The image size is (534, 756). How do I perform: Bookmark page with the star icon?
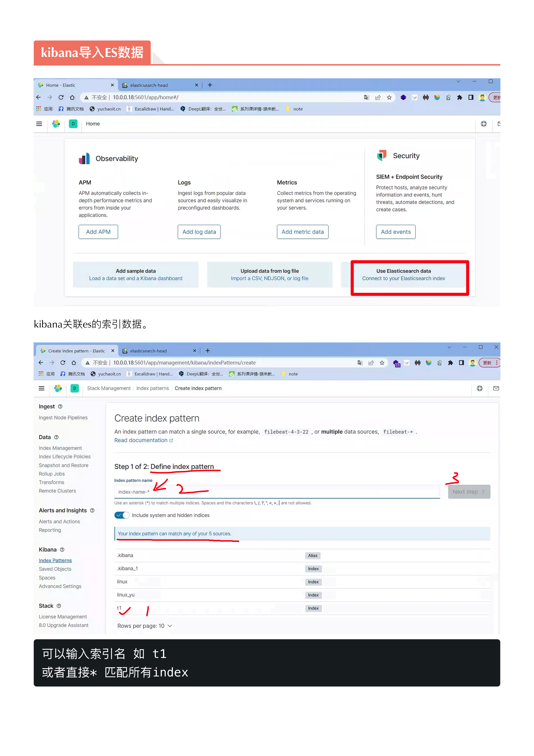[x=382, y=363]
